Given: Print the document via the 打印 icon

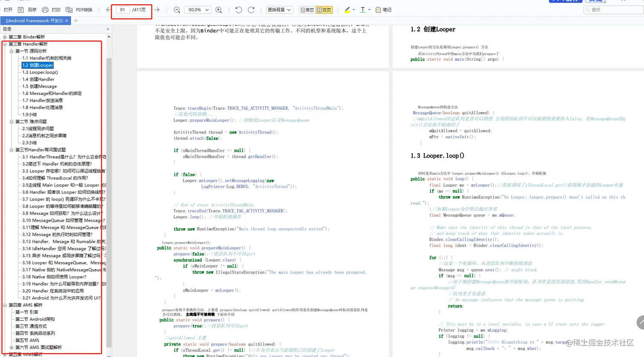Looking at the screenshot, I should click(x=45, y=9).
